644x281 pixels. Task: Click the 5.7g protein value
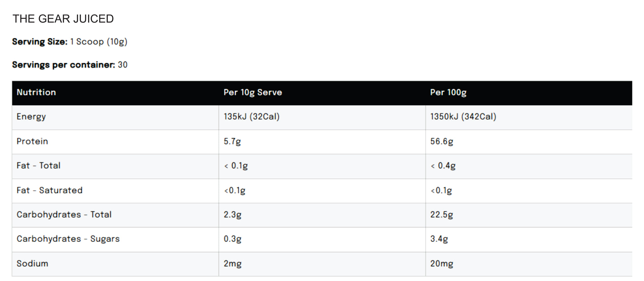[232, 141]
